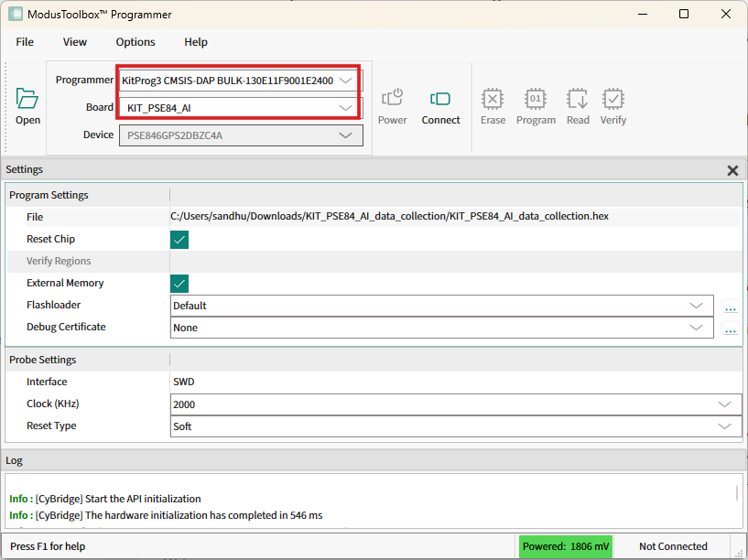This screenshot has height=560, width=748.
Task: Click the Log panel scrollbar
Action: point(737,493)
